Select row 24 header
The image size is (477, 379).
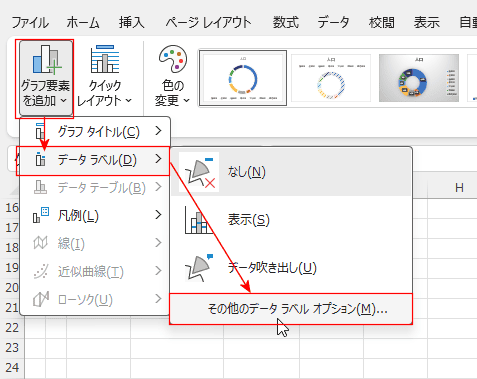click(x=12, y=368)
